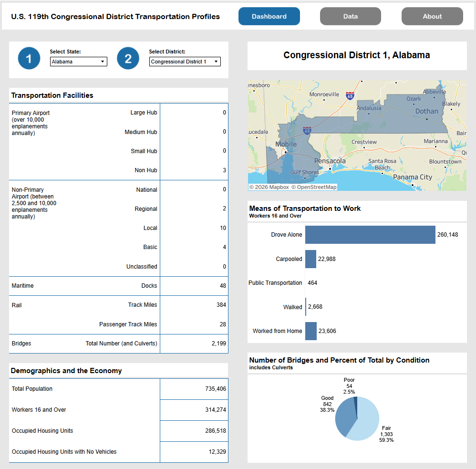Select the Carpooled bar in the chart
This screenshot has width=476, height=469.
(x=310, y=259)
